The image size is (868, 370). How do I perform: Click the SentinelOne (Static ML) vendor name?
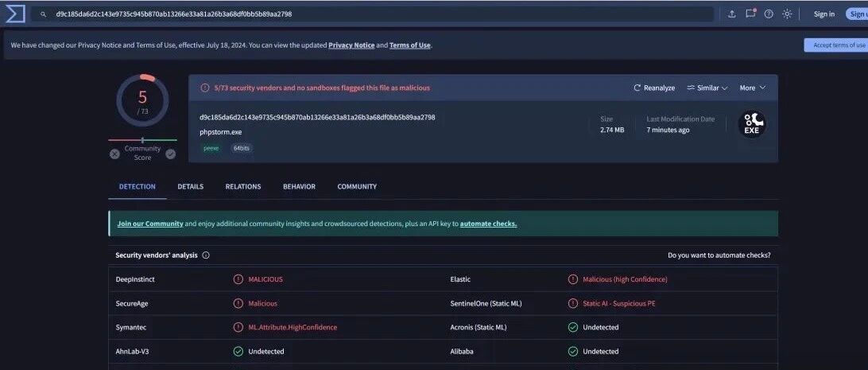tap(486, 303)
